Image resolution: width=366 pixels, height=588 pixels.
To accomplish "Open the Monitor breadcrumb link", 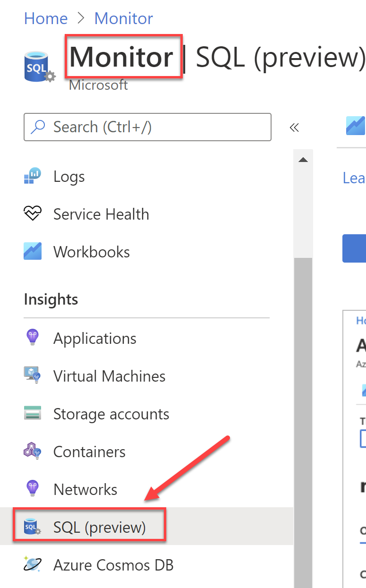I will 124,18.
